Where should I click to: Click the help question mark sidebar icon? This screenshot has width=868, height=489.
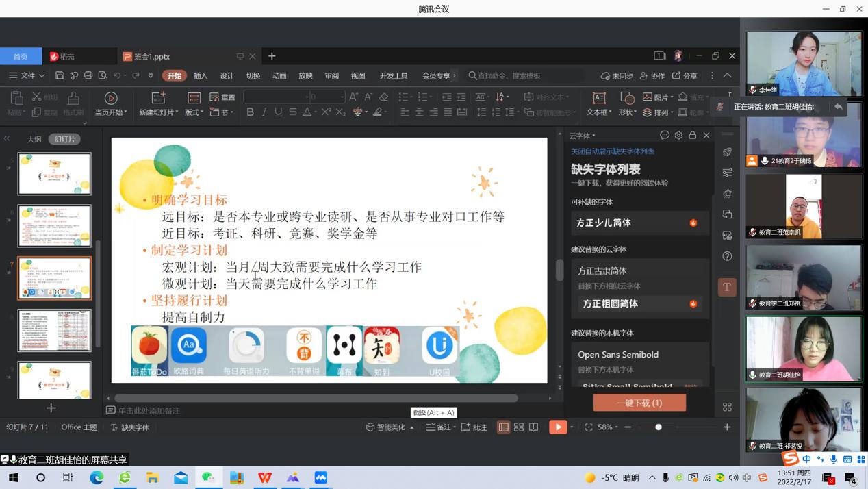point(727,256)
